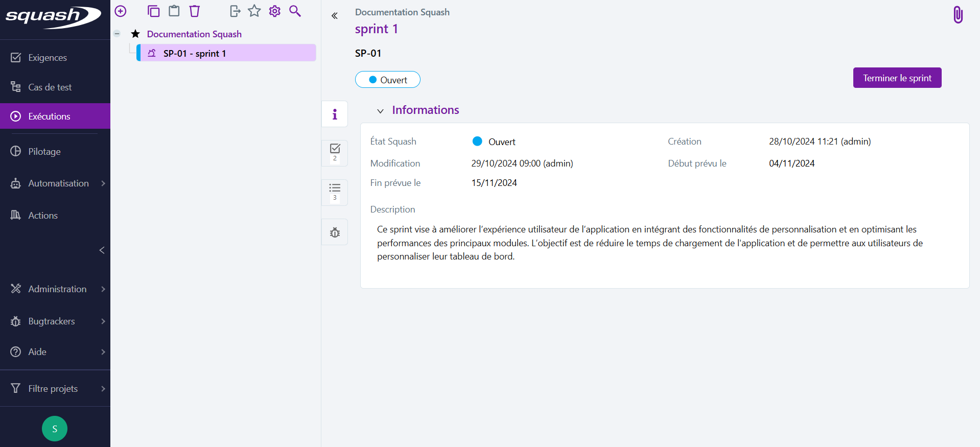Click the SP-01 reference
Viewport: 980px width, 447px height.
point(368,53)
